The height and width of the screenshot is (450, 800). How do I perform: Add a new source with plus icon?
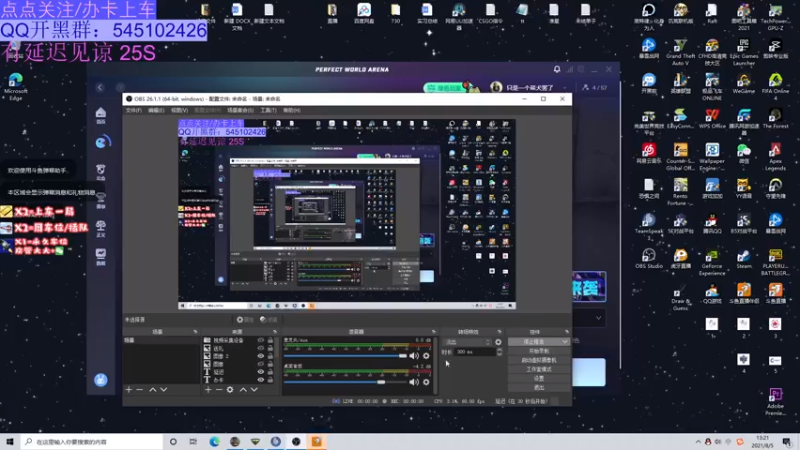tap(208, 389)
